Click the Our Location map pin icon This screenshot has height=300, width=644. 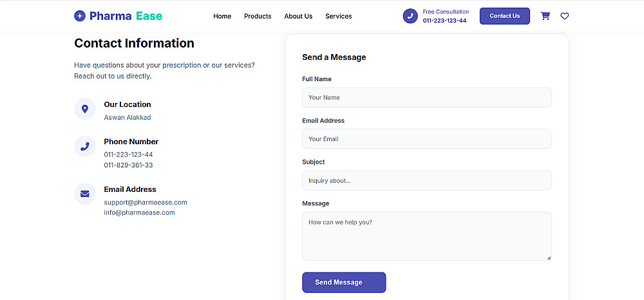pos(84,109)
